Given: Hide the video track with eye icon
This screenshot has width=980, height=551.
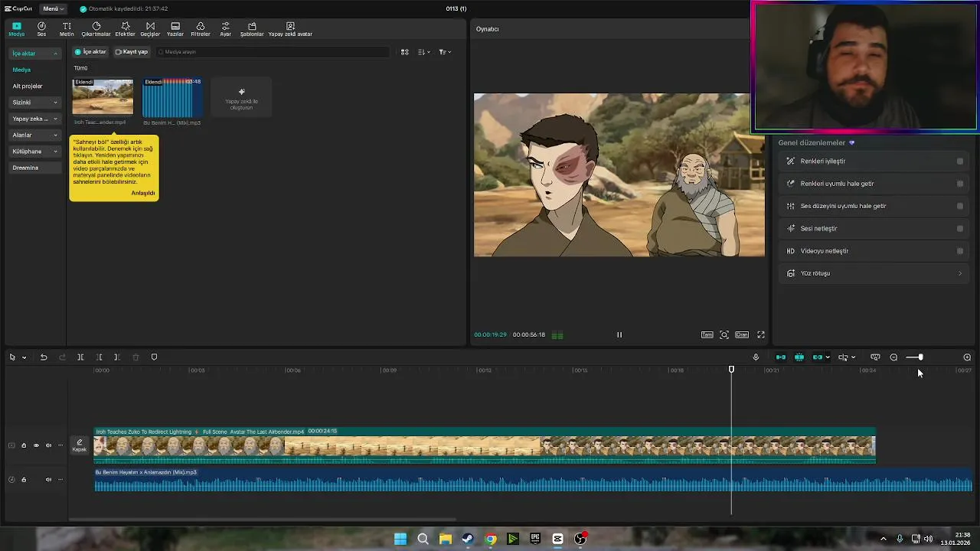Looking at the screenshot, I should [x=36, y=445].
